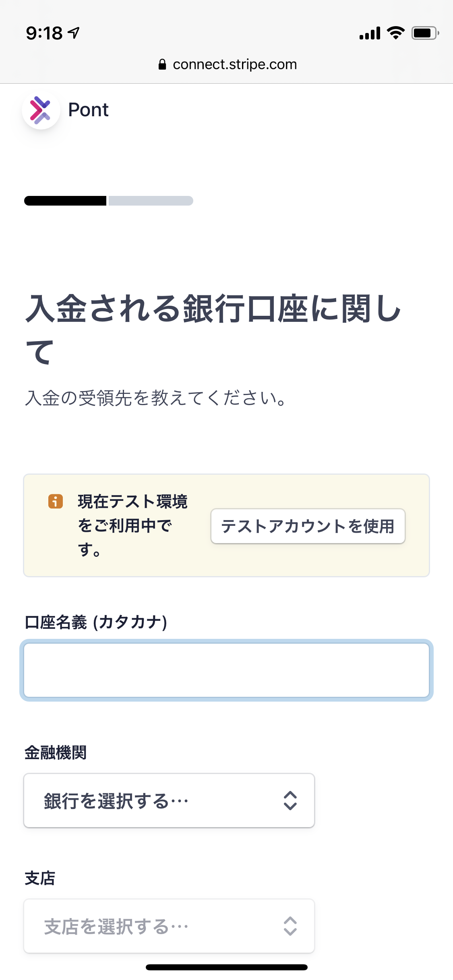Focus the 口座名義 (カタカナ) input field
453x980 pixels.
click(x=227, y=670)
